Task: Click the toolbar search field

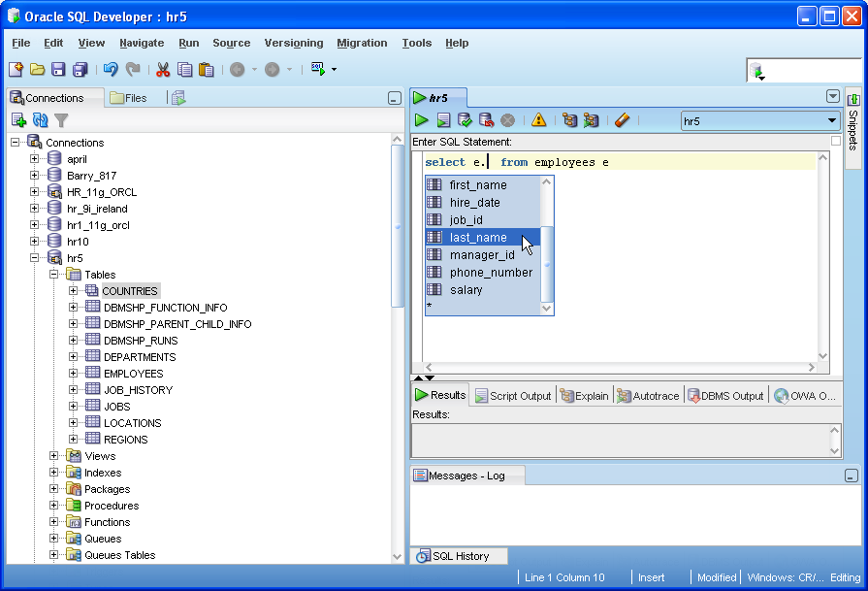Action: click(804, 70)
